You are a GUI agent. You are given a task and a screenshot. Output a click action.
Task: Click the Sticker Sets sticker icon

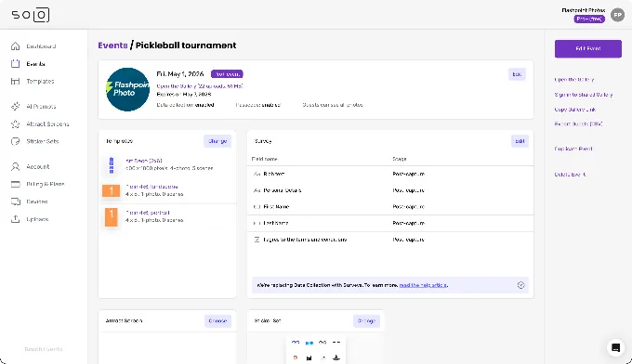[15, 141]
